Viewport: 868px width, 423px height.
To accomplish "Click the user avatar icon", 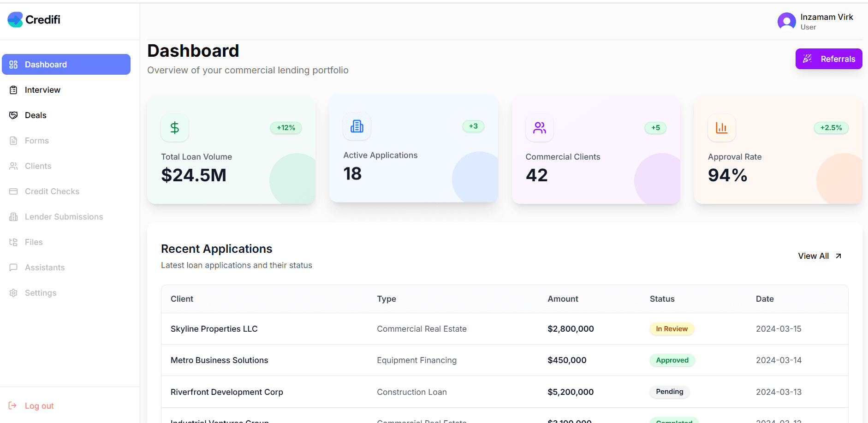I will 786,21.
